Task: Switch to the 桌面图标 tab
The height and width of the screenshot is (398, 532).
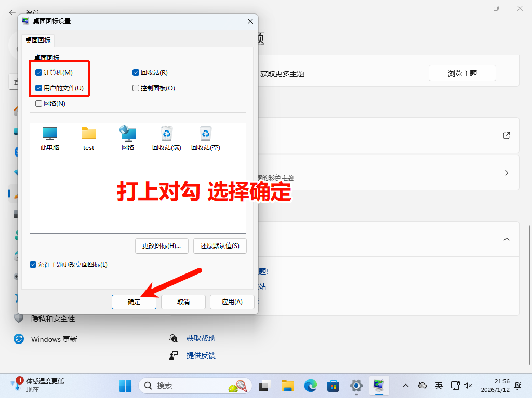Action: point(38,40)
